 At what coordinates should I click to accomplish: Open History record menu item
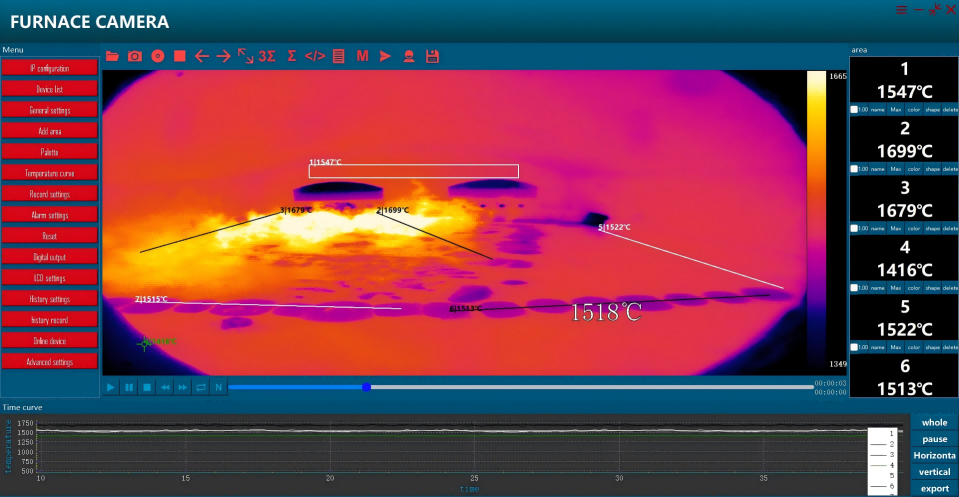coord(50,320)
